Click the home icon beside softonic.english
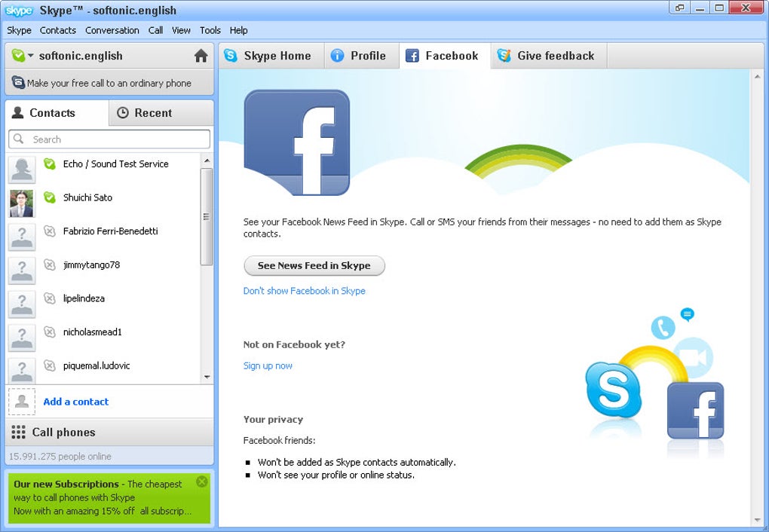This screenshot has height=532, width=769. click(x=201, y=56)
